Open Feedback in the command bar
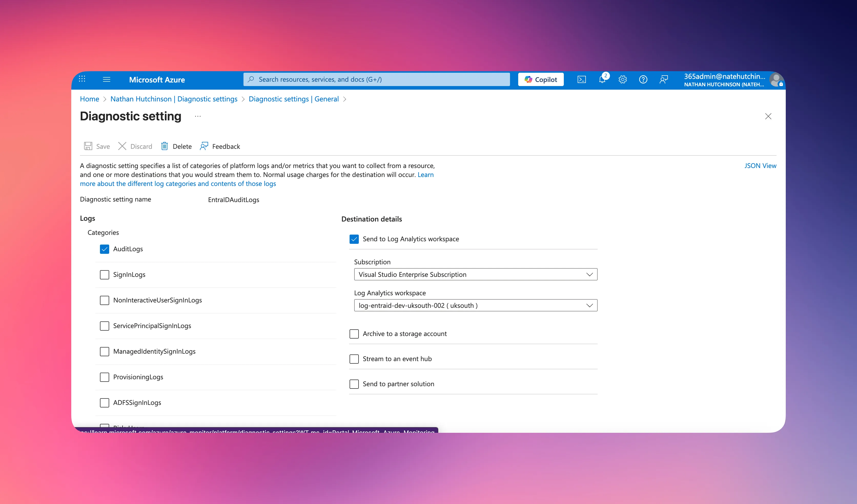The image size is (857, 504). 220,146
